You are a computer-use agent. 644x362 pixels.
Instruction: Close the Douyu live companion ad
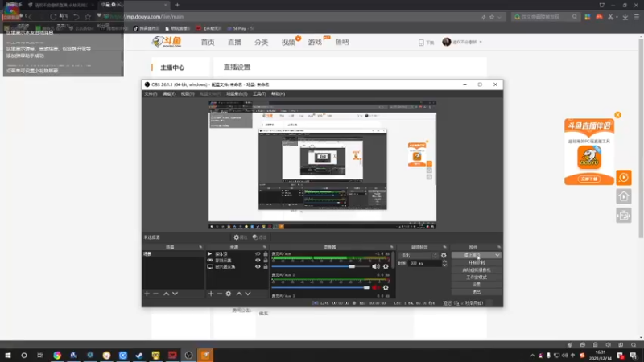617,115
